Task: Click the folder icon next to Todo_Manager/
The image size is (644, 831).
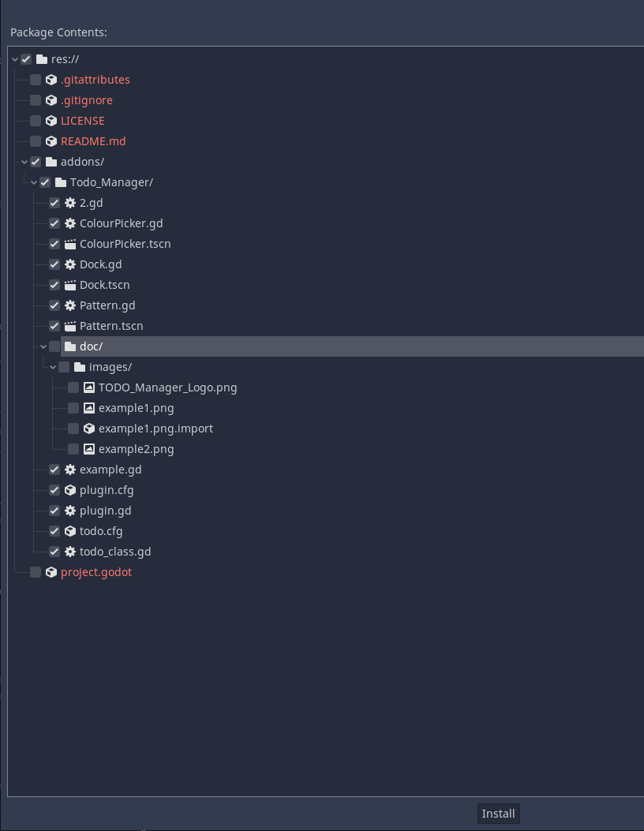Action: tap(61, 182)
